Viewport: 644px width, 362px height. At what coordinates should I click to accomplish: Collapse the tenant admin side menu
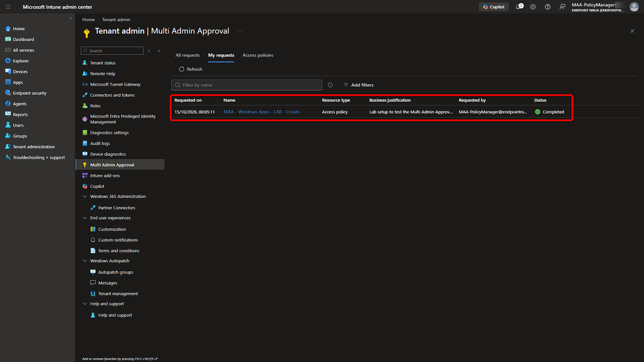159,51
